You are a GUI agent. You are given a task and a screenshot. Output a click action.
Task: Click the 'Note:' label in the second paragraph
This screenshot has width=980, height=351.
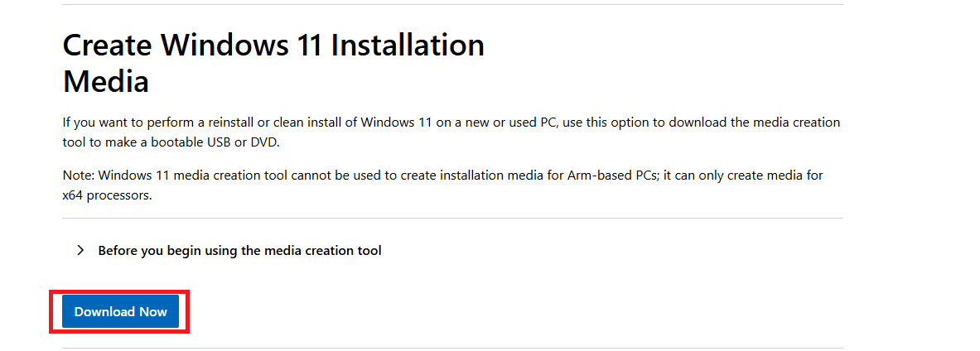pyautogui.click(x=78, y=175)
